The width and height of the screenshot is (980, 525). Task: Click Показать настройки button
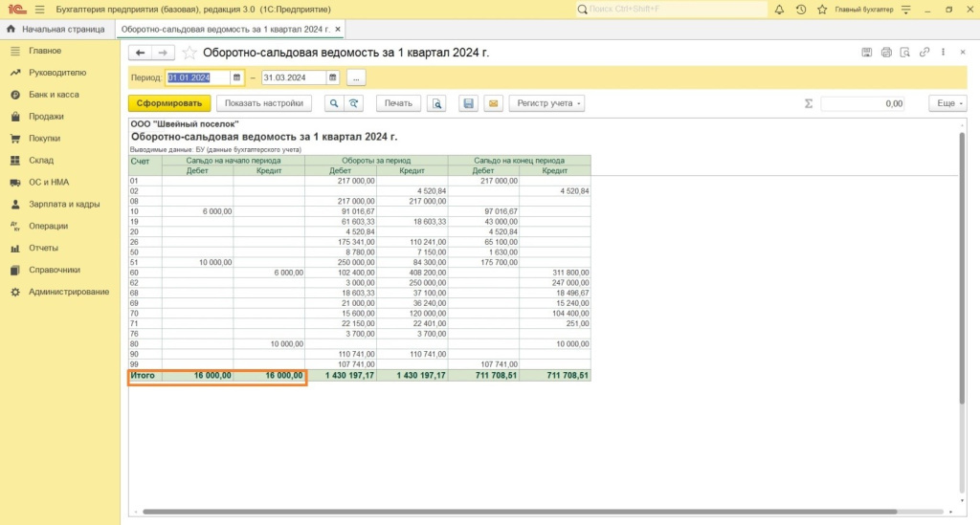coord(264,103)
